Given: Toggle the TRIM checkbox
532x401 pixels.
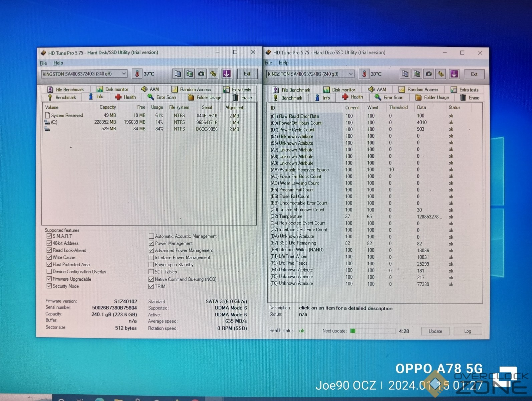Looking at the screenshot, I should point(151,286).
